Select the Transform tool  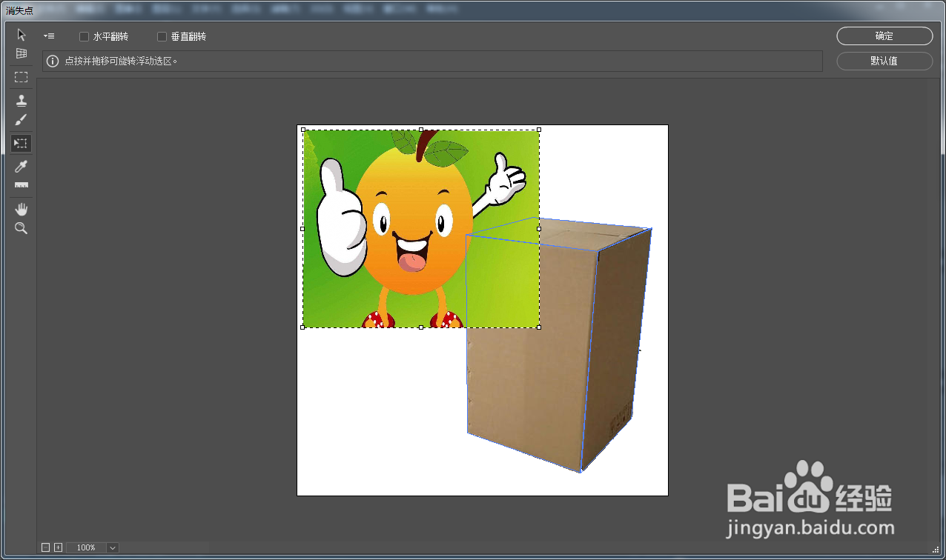tap(21, 144)
